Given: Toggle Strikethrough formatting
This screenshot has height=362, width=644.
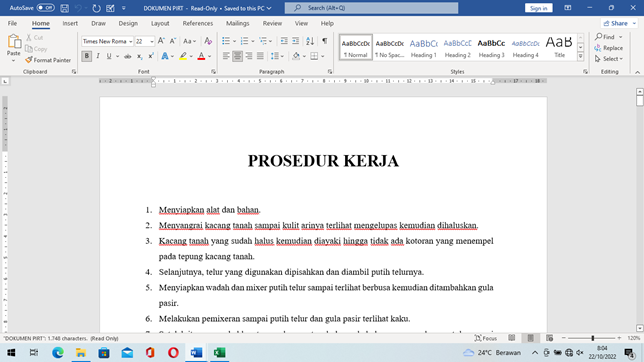Looking at the screenshot, I should 128,56.
